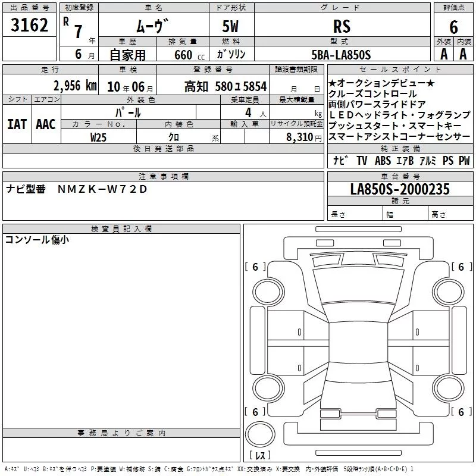Click the model code 5BA-LA850S
The height and width of the screenshot is (476, 476).
(341, 55)
